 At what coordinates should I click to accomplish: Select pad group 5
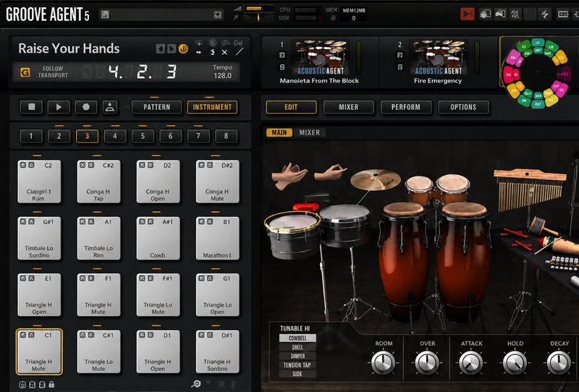point(143,136)
